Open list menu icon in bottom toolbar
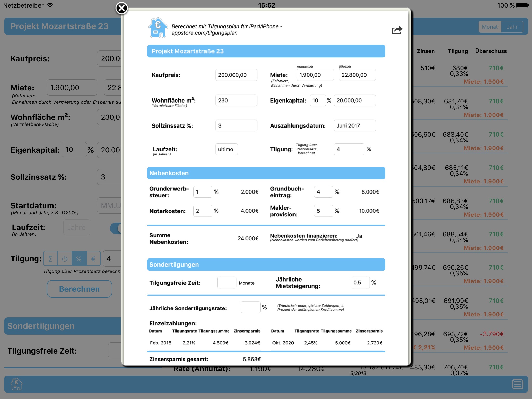532x399 pixels. pos(517,384)
